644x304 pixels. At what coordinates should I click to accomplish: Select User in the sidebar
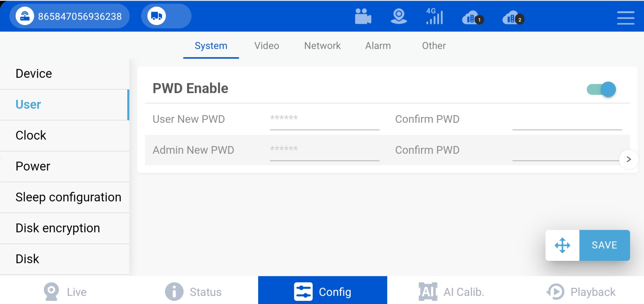click(64, 105)
